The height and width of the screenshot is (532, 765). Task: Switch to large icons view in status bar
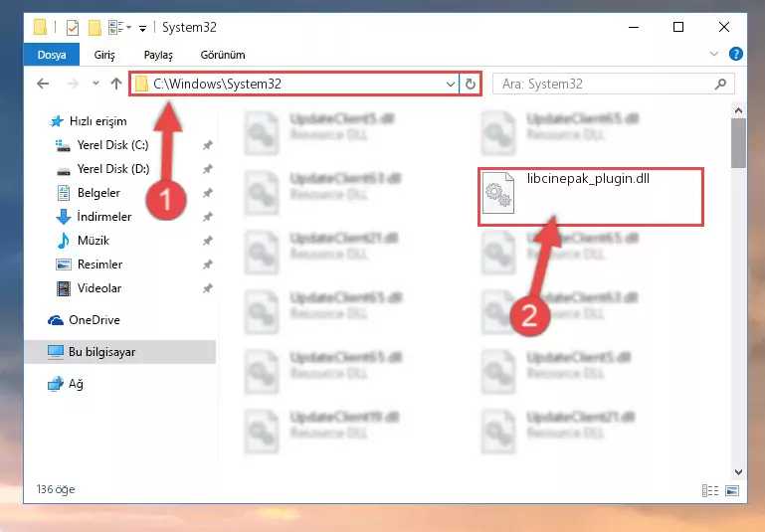pos(732,490)
